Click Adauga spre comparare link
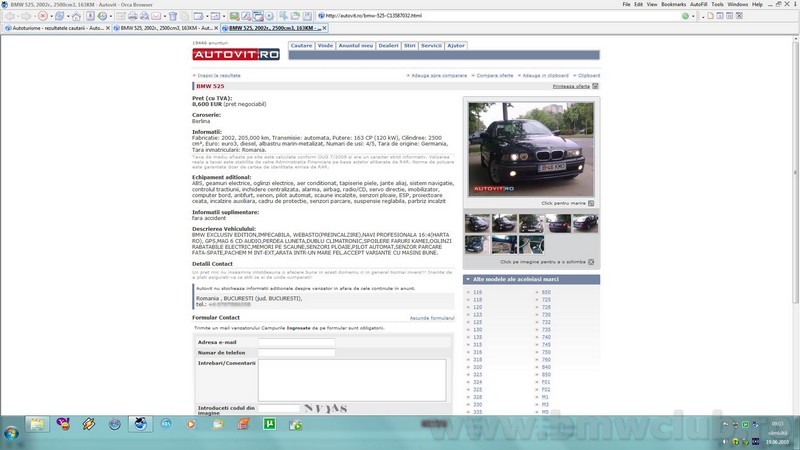Screen dimensions: 800x450 [439, 76]
